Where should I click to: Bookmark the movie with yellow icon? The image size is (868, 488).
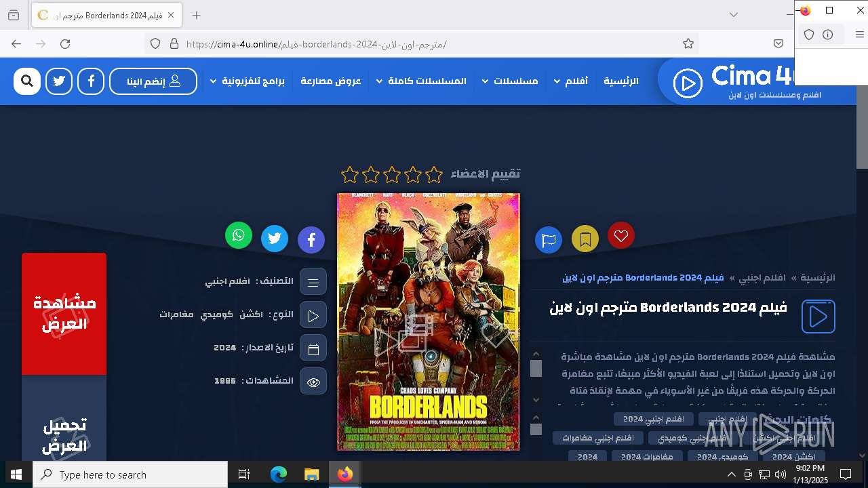pos(585,239)
